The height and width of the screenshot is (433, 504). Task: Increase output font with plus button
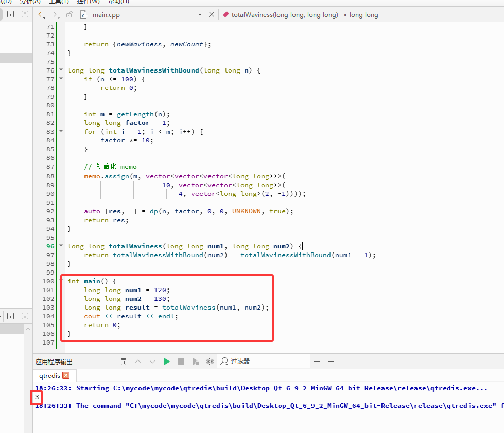(317, 362)
